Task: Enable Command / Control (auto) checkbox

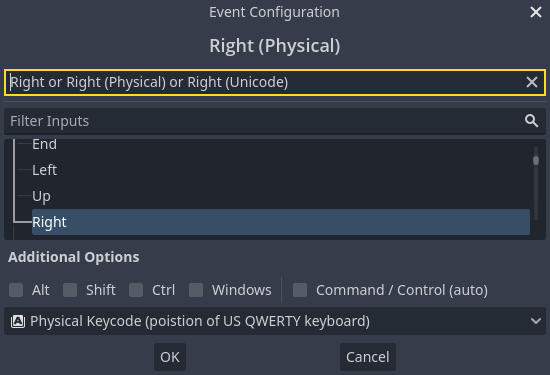Action: pyautogui.click(x=300, y=290)
